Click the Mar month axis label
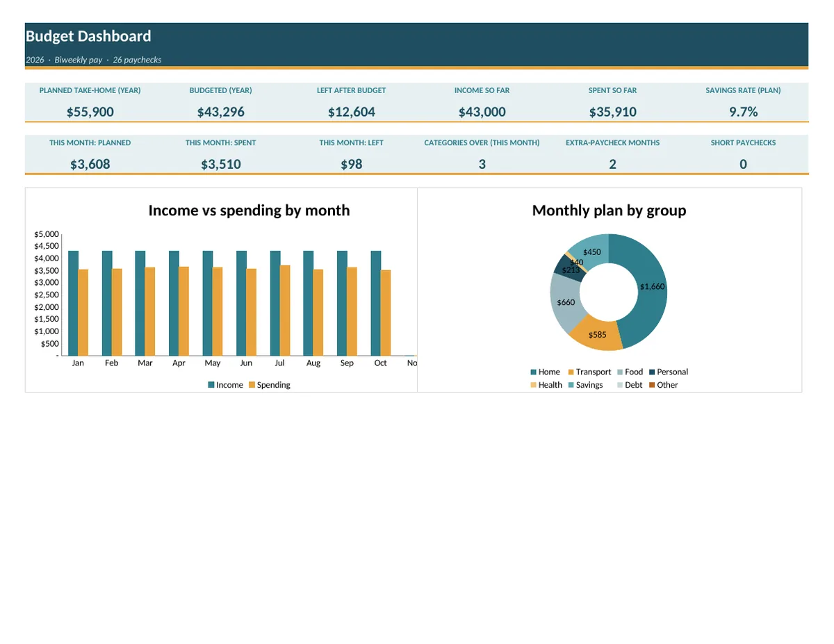This screenshot has height=644, width=834. (145, 363)
